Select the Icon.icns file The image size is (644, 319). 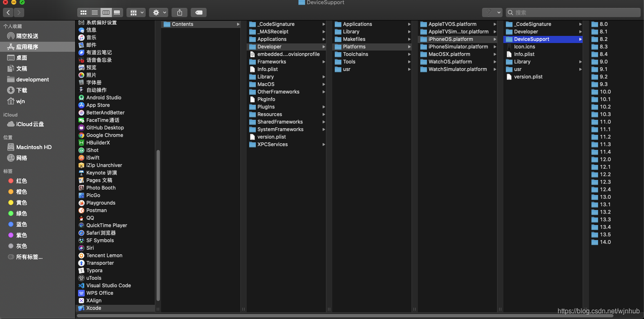543,47
